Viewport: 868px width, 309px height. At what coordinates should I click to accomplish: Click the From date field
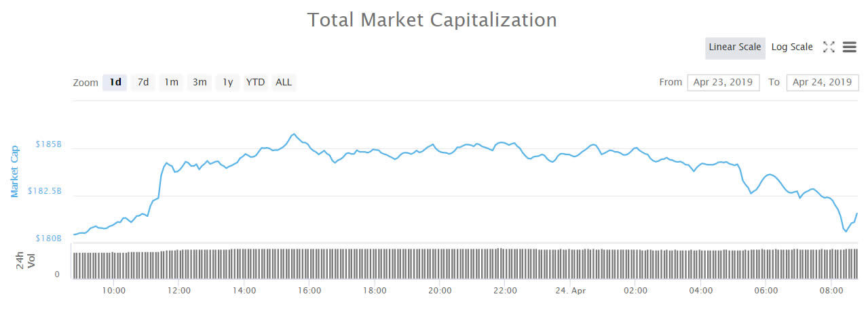click(x=723, y=83)
